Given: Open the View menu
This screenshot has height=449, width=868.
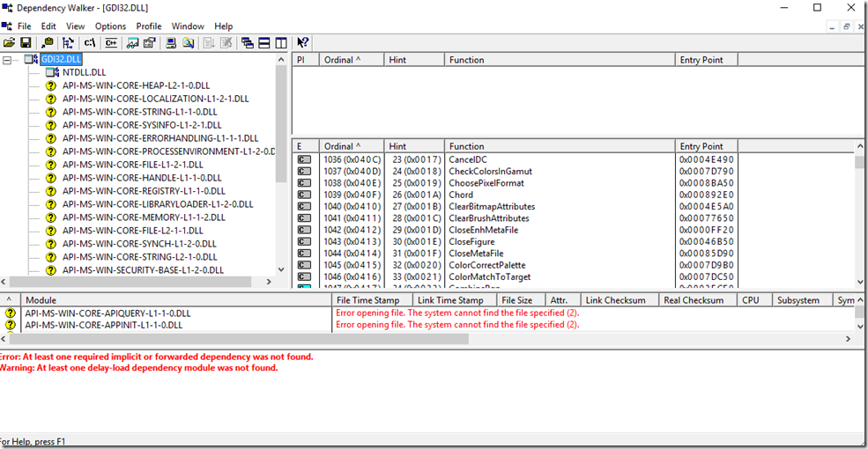Looking at the screenshot, I should 75,26.
